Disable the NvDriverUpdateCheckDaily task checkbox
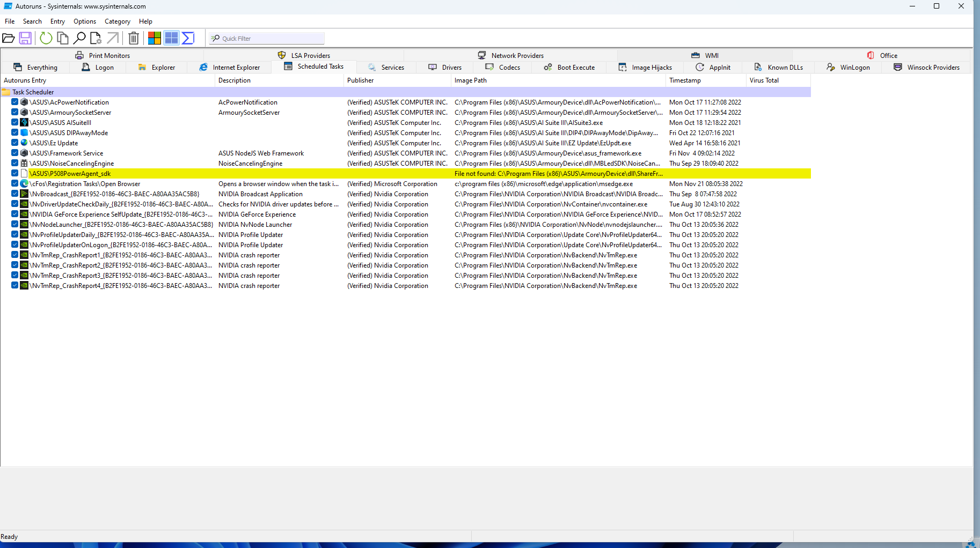This screenshot has width=980, height=548. coord(15,204)
